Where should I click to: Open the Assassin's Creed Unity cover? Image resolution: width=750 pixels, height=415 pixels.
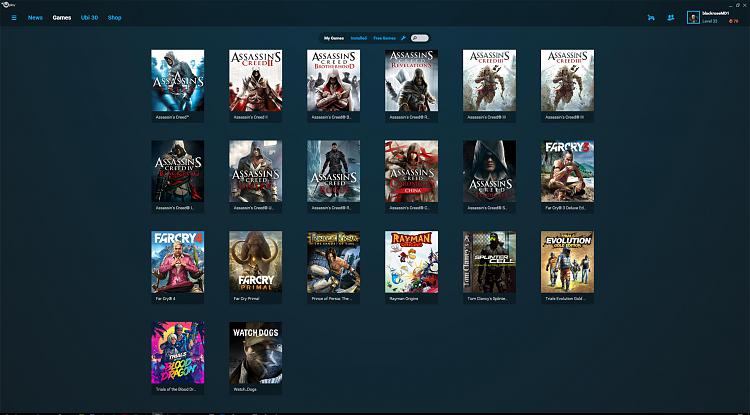(x=255, y=171)
